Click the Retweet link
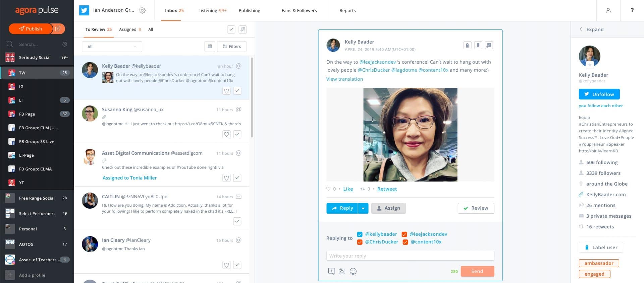 pos(387,189)
